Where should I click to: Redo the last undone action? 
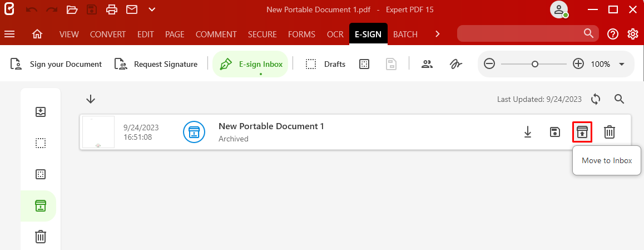52,9
